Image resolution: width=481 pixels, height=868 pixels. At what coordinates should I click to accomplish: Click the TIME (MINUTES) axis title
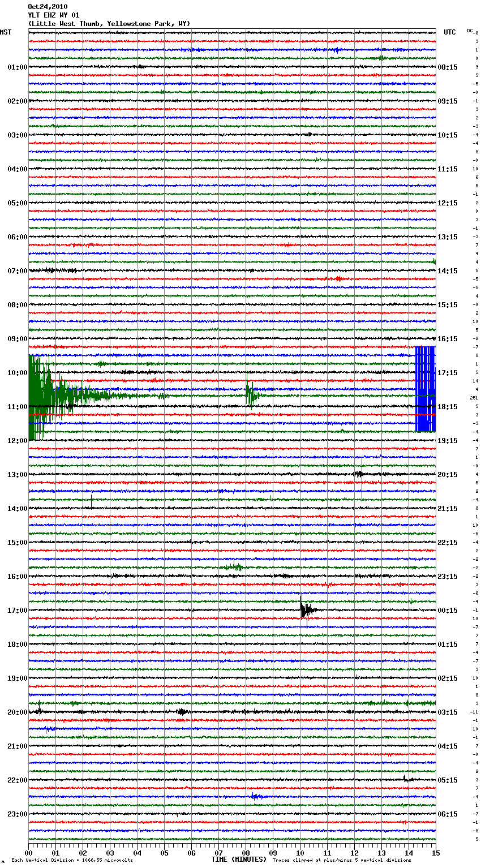click(x=238, y=860)
